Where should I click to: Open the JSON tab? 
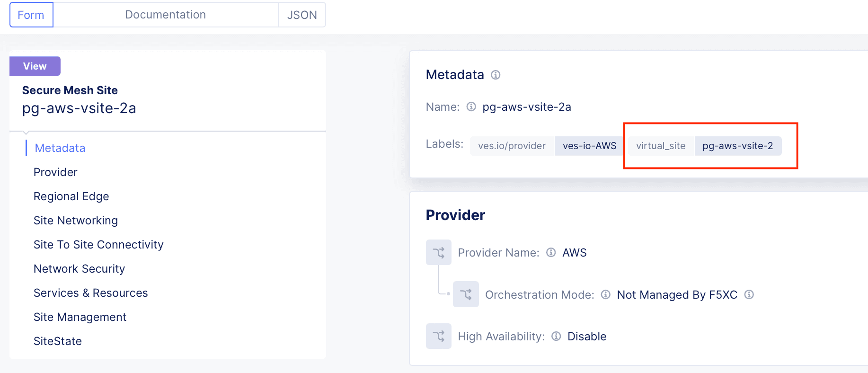pos(302,15)
